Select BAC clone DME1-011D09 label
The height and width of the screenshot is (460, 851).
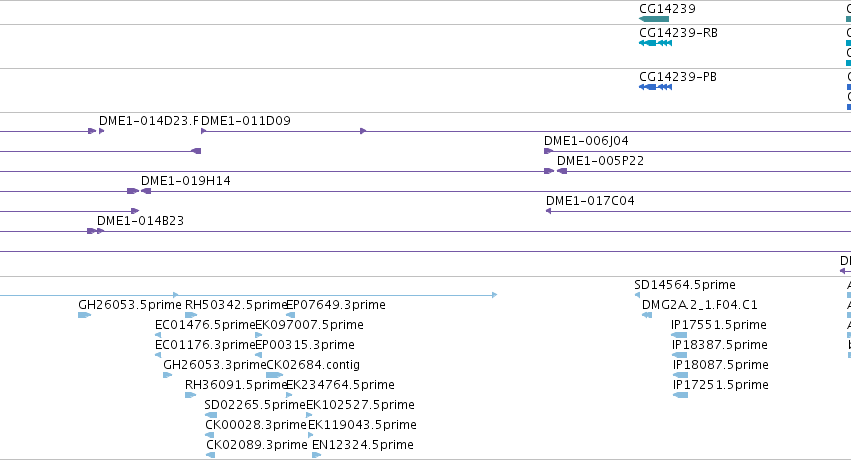point(246,121)
